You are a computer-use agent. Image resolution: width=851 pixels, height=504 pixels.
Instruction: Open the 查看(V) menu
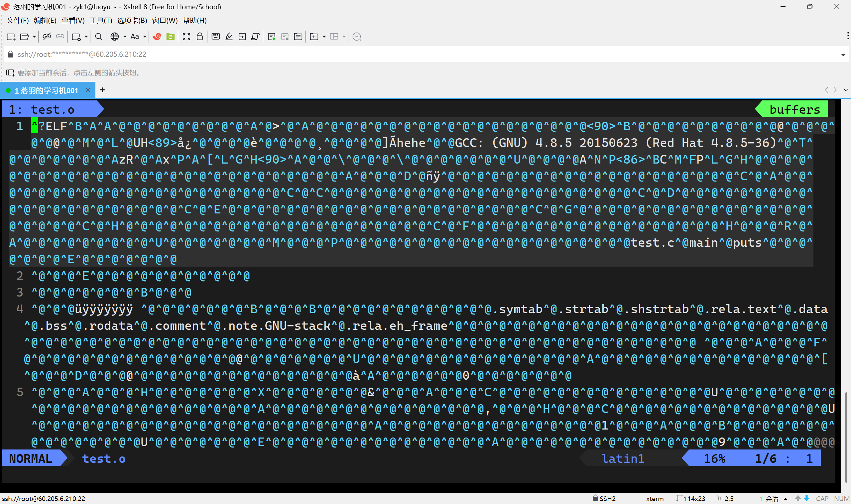73,20
